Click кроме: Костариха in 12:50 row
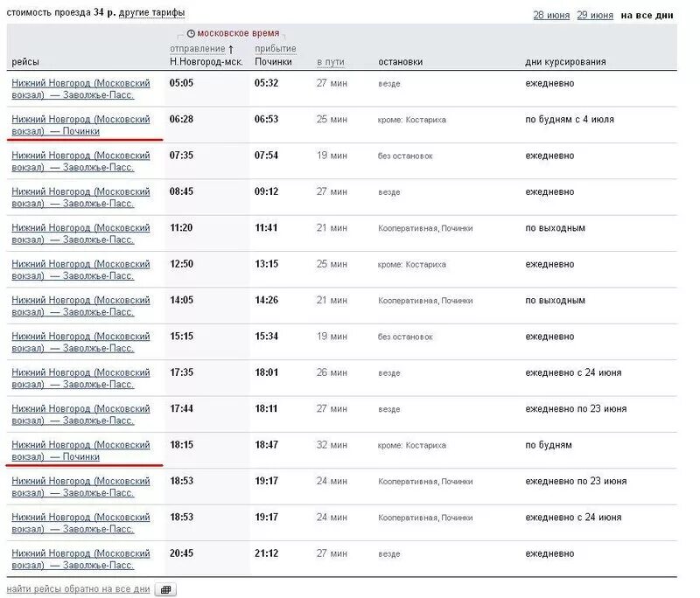Image resolution: width=700 pixels, height=598 pixels. pos(412,264)
